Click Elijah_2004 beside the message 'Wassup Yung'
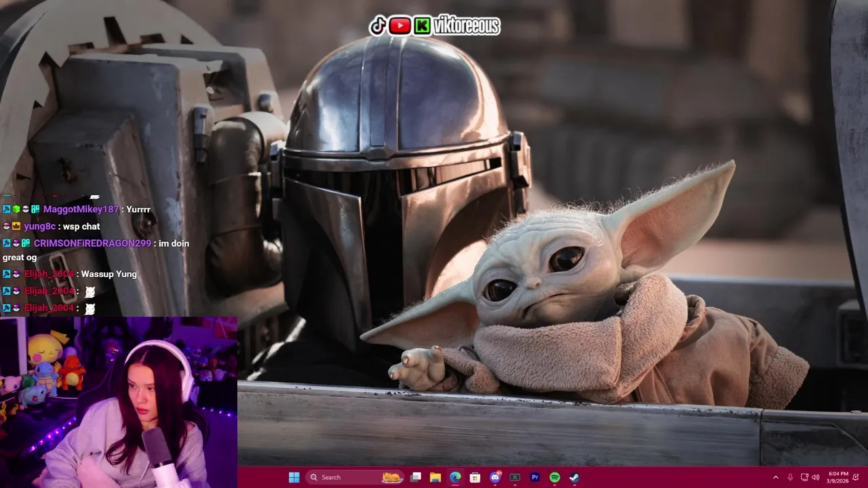 [49, 274]
